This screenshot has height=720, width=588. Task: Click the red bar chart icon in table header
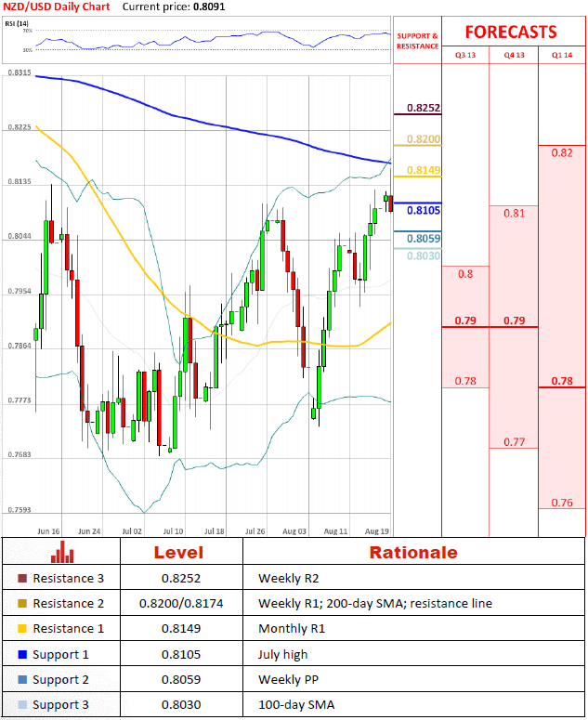(x=62, y=552)
